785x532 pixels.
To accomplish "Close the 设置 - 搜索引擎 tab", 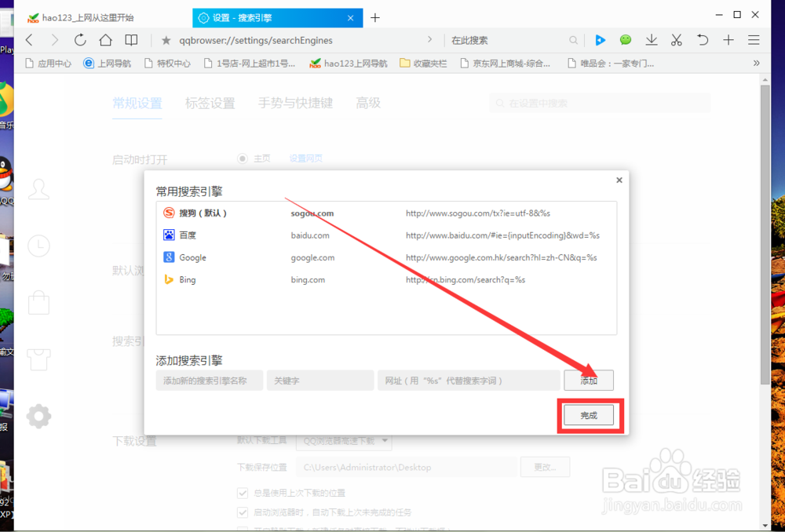I will click(x=350, y=18).
